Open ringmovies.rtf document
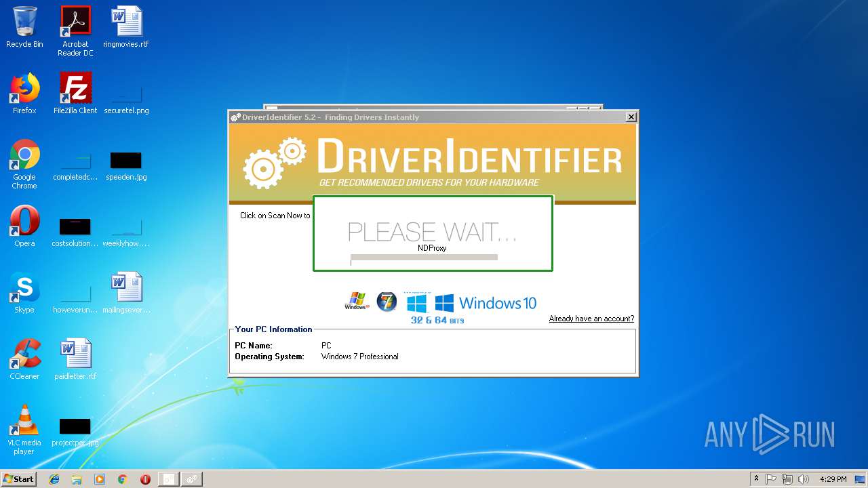Screen dimensions: 868x488 126,27
